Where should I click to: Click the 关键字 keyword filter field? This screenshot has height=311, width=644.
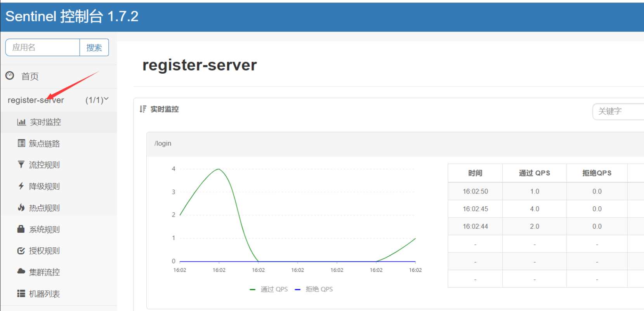coord(618,112)
